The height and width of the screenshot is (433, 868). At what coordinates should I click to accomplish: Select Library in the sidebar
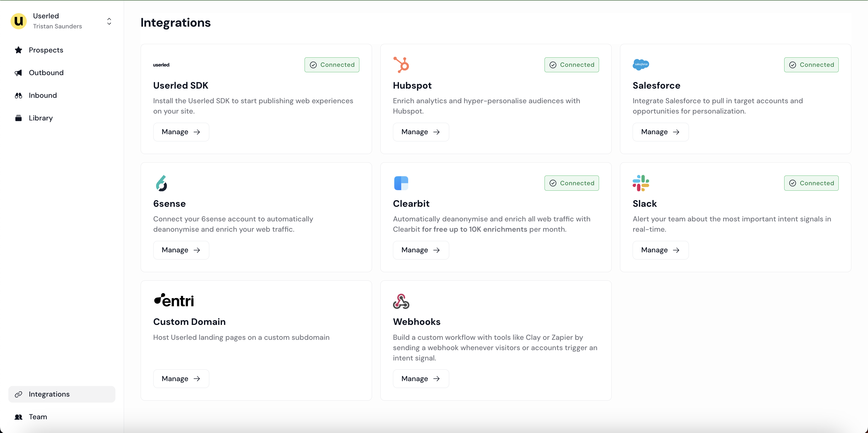[41, 118]
